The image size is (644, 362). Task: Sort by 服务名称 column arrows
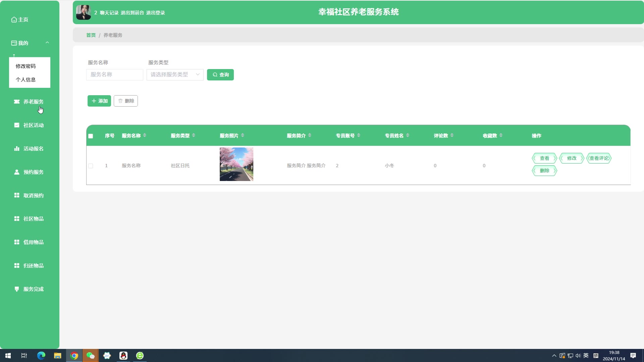click(145, 135)
